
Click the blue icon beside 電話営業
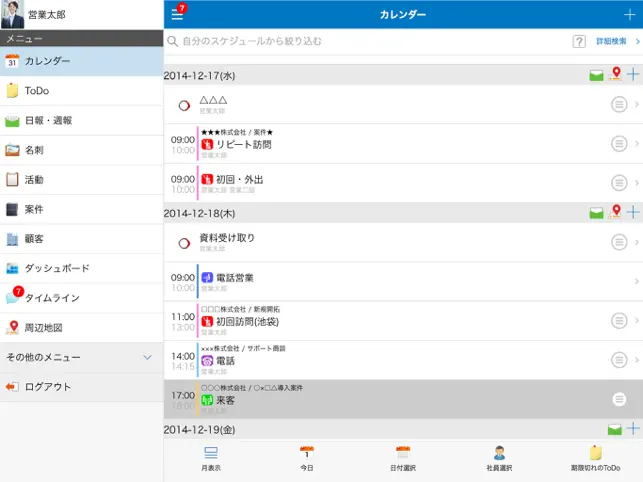(x=207, y=278)
